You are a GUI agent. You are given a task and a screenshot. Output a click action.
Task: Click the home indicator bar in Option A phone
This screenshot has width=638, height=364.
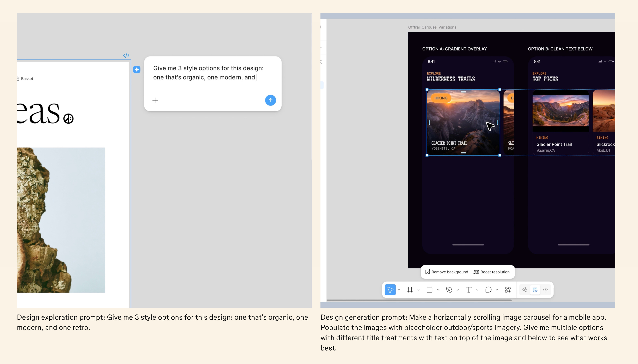pos(468,245)
